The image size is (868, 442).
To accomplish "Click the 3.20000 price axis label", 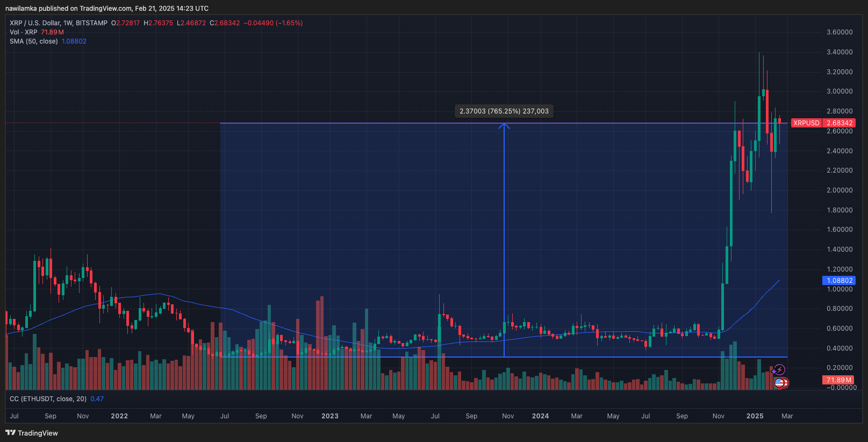I will pos(840,72).
